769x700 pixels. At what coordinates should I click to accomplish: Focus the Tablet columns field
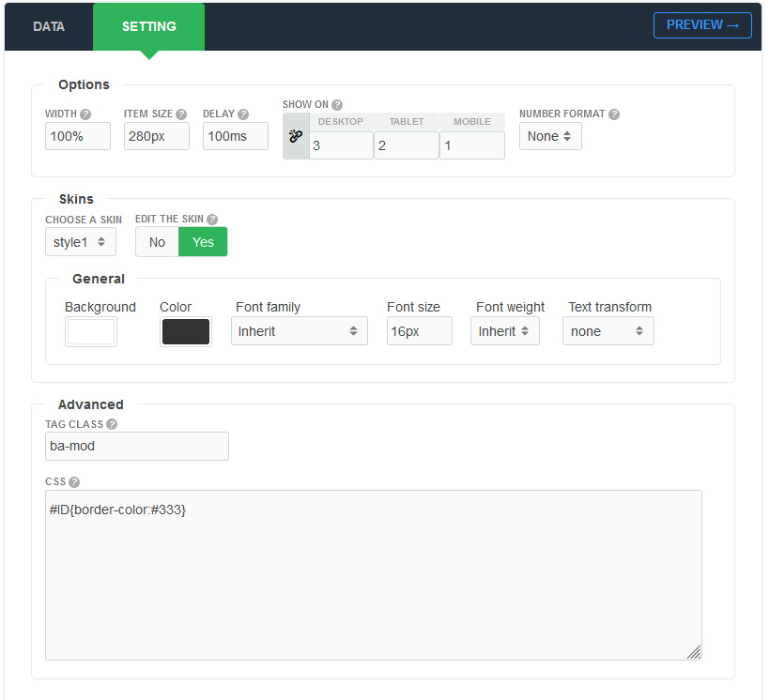pyautogui.click(x=407, y=145)
